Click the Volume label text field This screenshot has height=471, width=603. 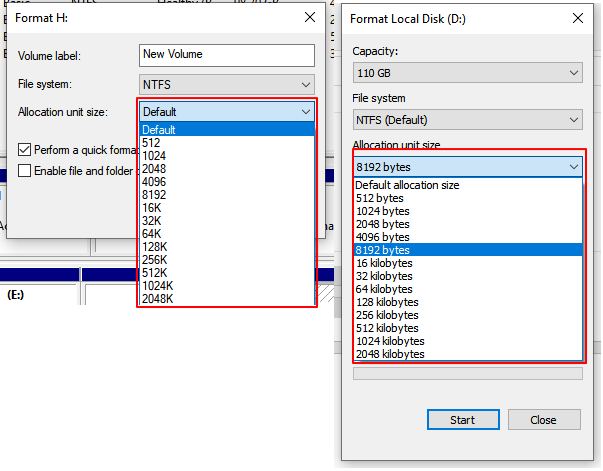(x=227, y=55)
